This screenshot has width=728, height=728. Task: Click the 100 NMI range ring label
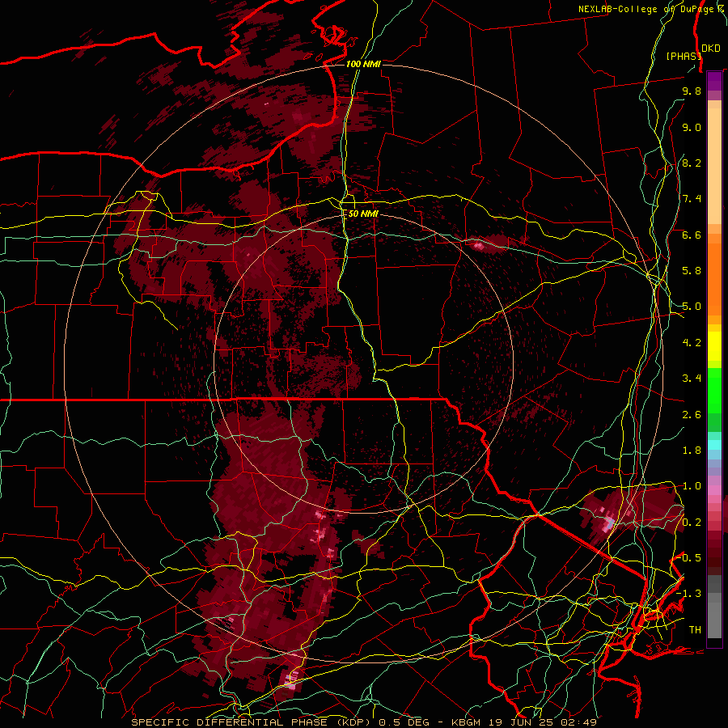pyautogui.click(x=363, y=64)
